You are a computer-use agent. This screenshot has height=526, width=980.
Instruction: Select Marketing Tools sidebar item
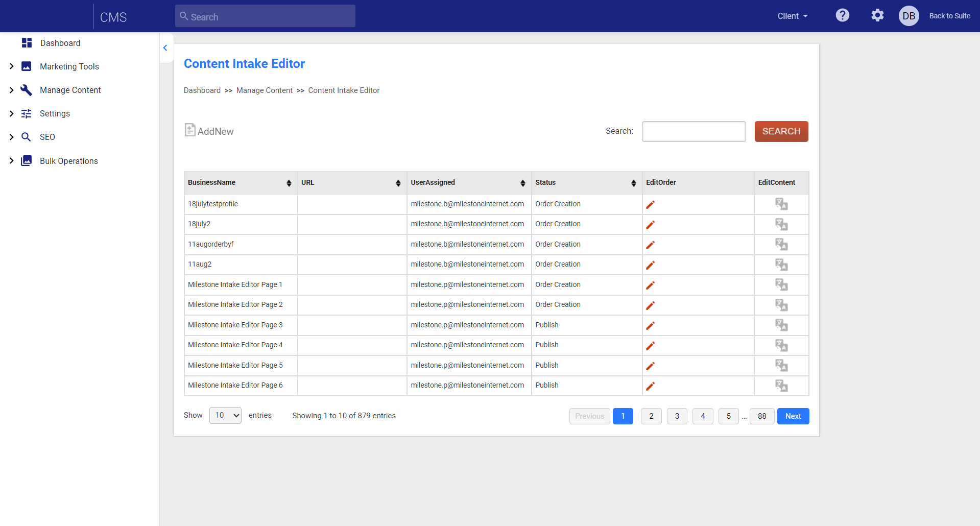tap(69, 66)
